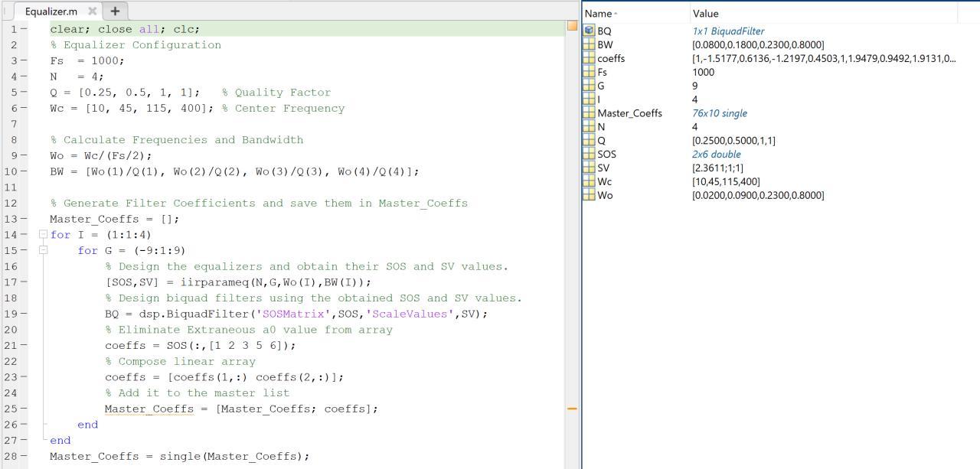980x469 pixels.
Task: Open the 76x10 single value link
Action: pos(720,113)
